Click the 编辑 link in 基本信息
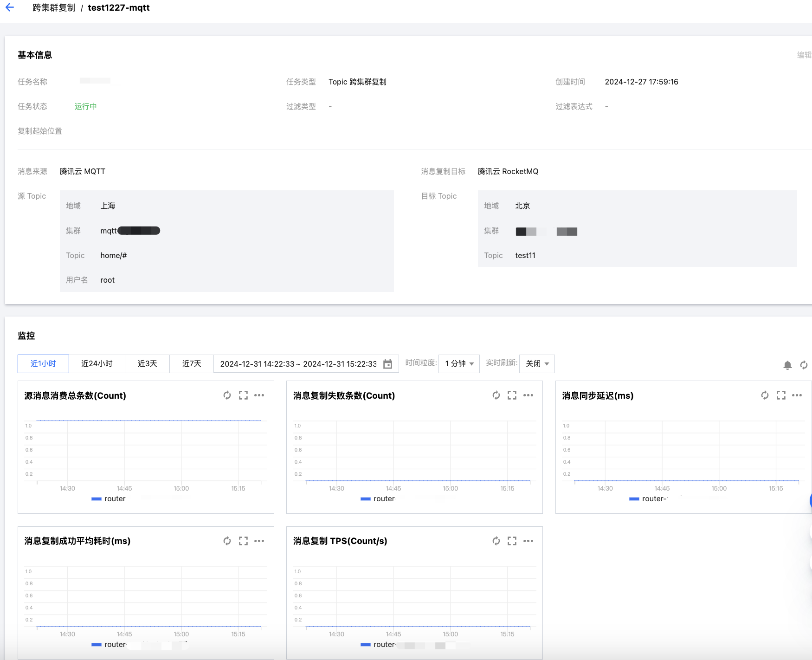Screen dimensions: 812x660 [804, 55]
